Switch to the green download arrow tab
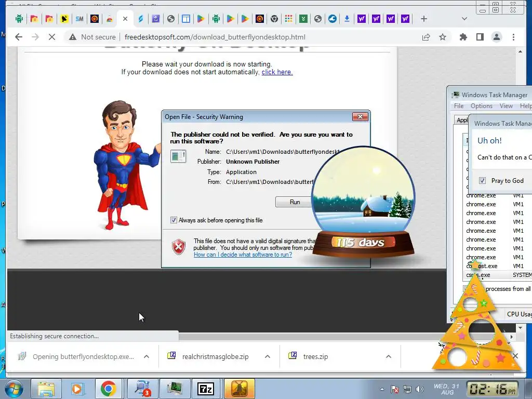Image resolution: width=532 pixels, height=399 pixels. click(x=303, y=19)
